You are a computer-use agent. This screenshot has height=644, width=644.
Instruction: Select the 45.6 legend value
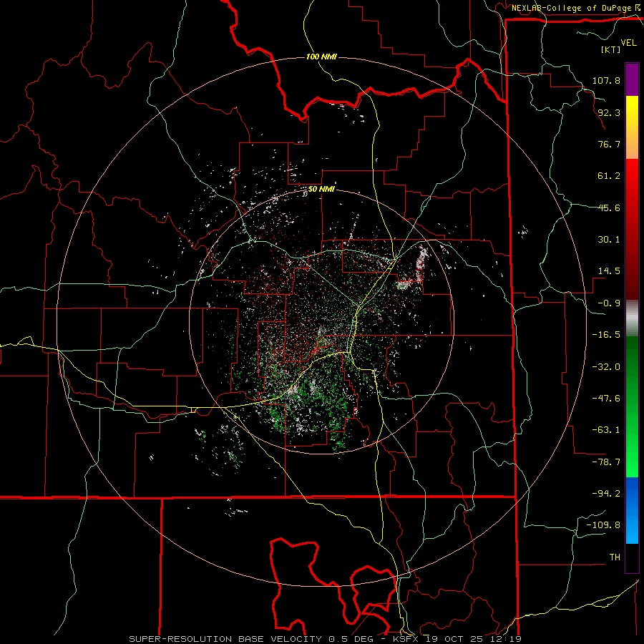coord(609,208)
